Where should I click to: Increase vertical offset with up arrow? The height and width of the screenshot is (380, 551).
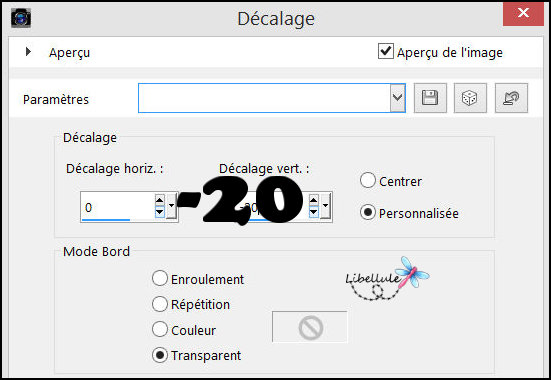point(313,200)
